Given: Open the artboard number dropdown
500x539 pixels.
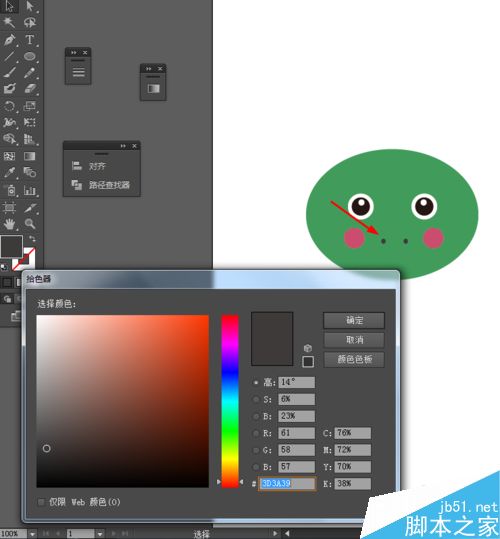Looking at the screenshot, I should coord(99,534).
